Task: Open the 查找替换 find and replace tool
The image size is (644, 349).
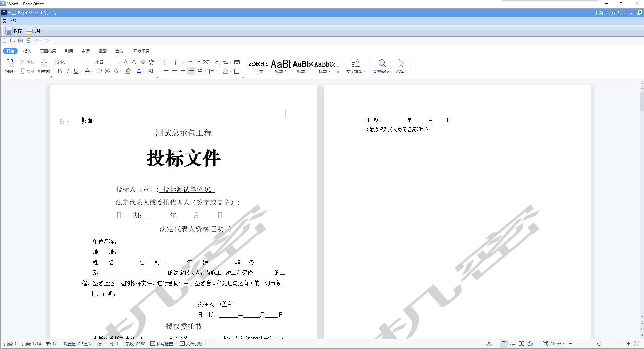Action: [x=382, y=67]
